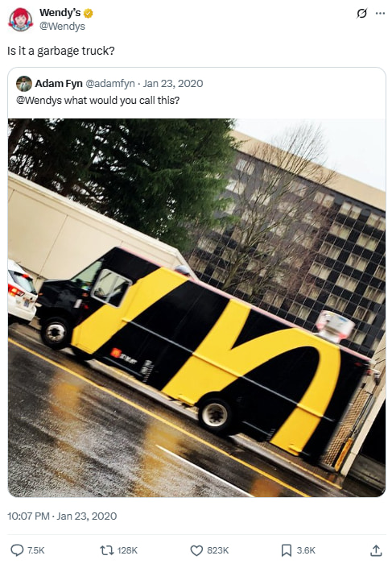Click the @Wendys mention in quoted text
The height and width of the screenshot is (564, 392).
pos(39,101)
